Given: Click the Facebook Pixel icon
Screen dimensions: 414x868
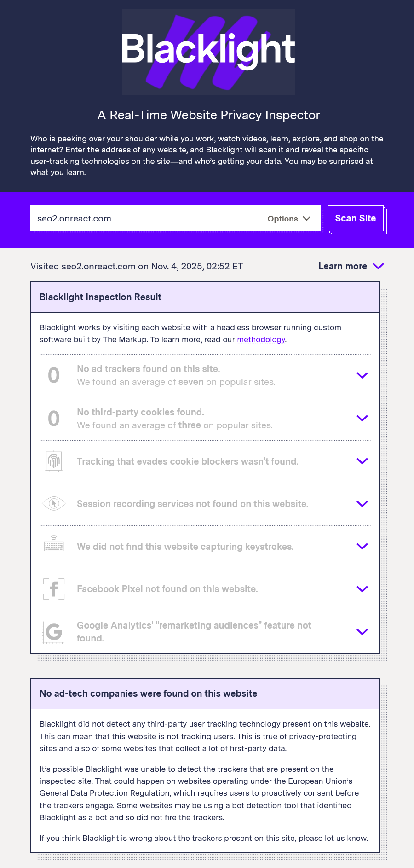Looking at the screenshot, I should pyautogui.click(x=54, y=589).
